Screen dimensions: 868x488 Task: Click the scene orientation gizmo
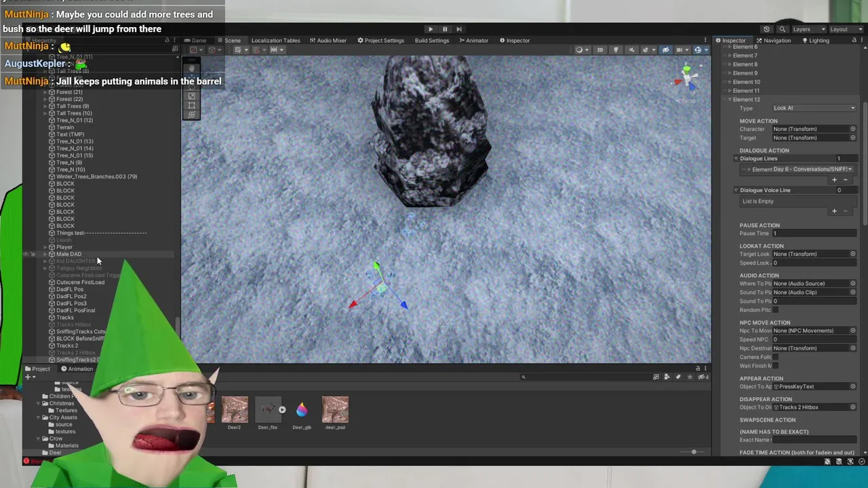tap(687, 79)
